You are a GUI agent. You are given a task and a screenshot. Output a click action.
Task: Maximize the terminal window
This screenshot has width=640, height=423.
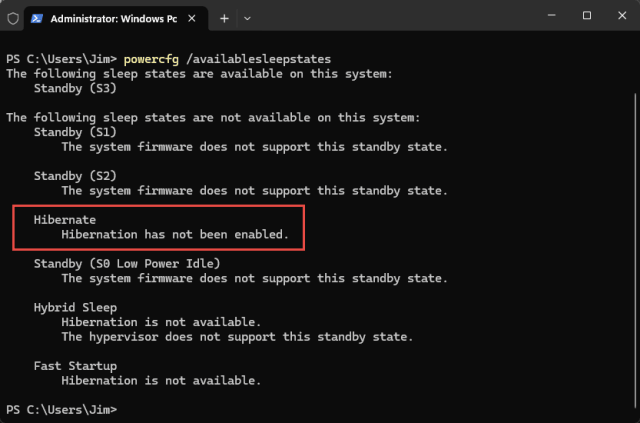587,16
